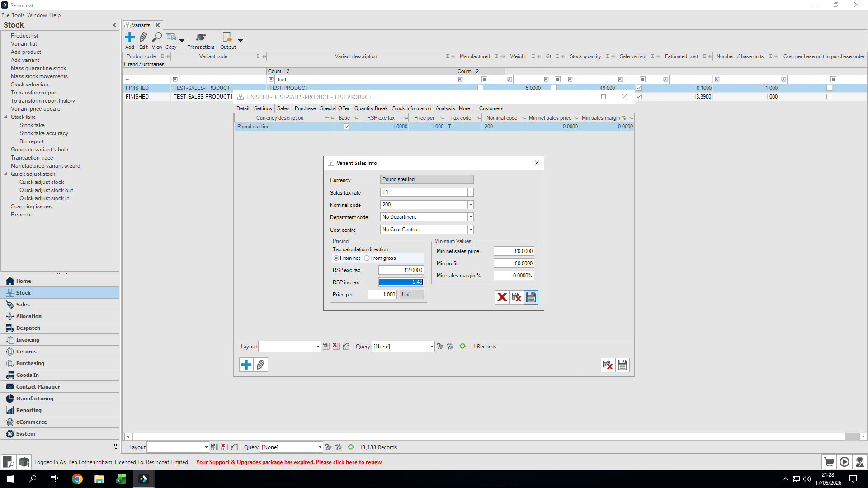This screenshot has height=488, width=868.
Task: Click the Copy icon in Variants toolbar
Action: tap(171, 37)
